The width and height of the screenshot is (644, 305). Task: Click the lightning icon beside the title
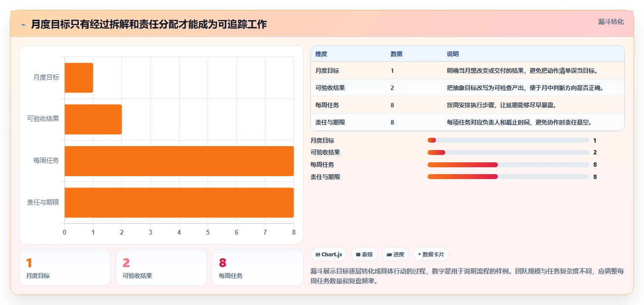[x=24, y=24]
